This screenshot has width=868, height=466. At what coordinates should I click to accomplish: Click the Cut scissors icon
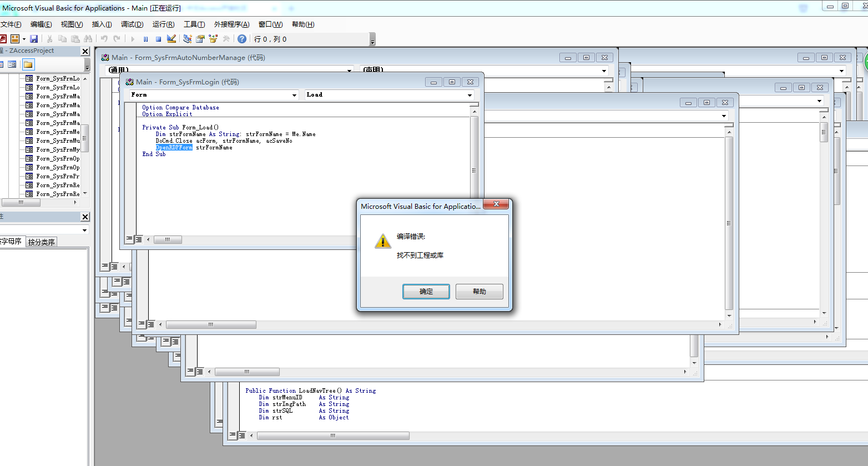(49, 39)
